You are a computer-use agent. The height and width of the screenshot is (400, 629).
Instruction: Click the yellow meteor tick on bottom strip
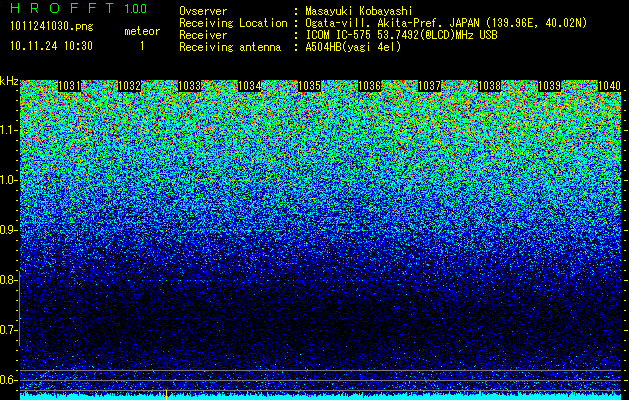(166, 394)
